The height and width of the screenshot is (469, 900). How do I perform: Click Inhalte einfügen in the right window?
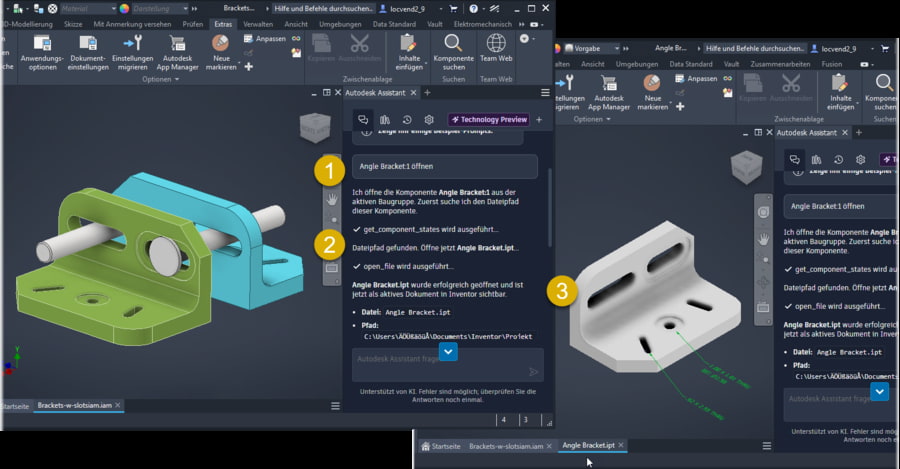840,93
